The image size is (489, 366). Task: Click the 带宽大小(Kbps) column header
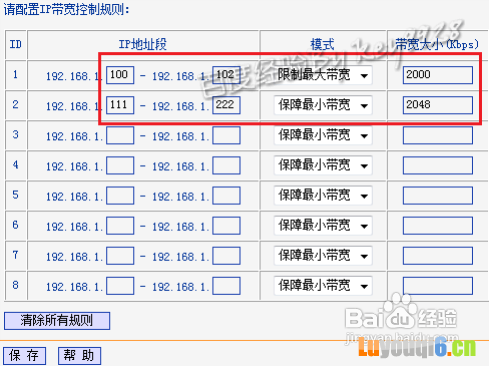(x=437, y=44)
